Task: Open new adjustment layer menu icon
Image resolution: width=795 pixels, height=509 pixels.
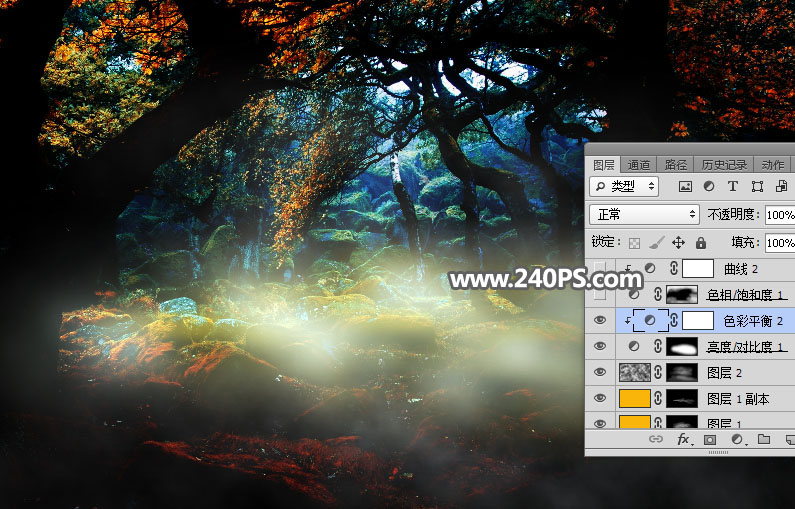Action: 738,440
